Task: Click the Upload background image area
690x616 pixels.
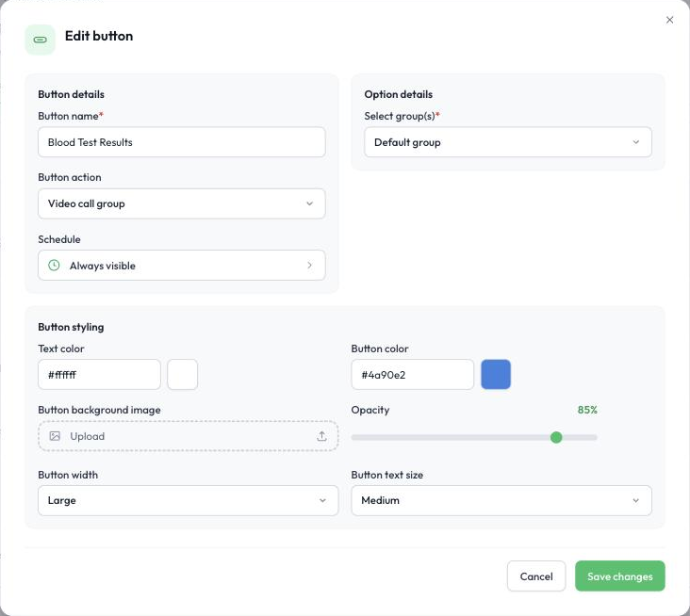Action: pyautogui.click(x=189, y=436)
